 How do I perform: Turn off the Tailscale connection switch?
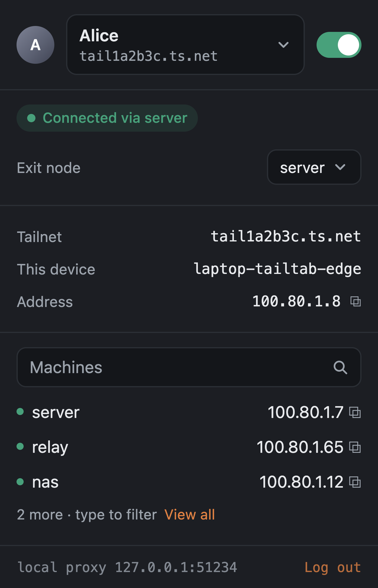coord(339,45)
